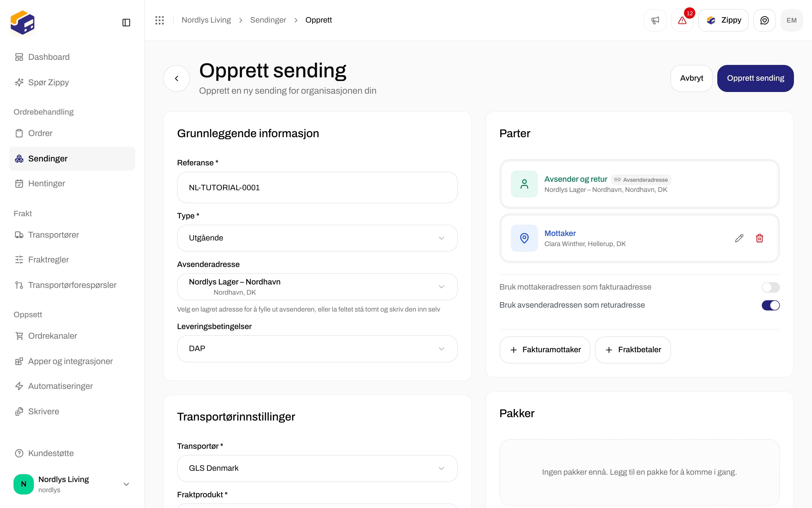Open the apps grid icon

[x=159, y=20]
